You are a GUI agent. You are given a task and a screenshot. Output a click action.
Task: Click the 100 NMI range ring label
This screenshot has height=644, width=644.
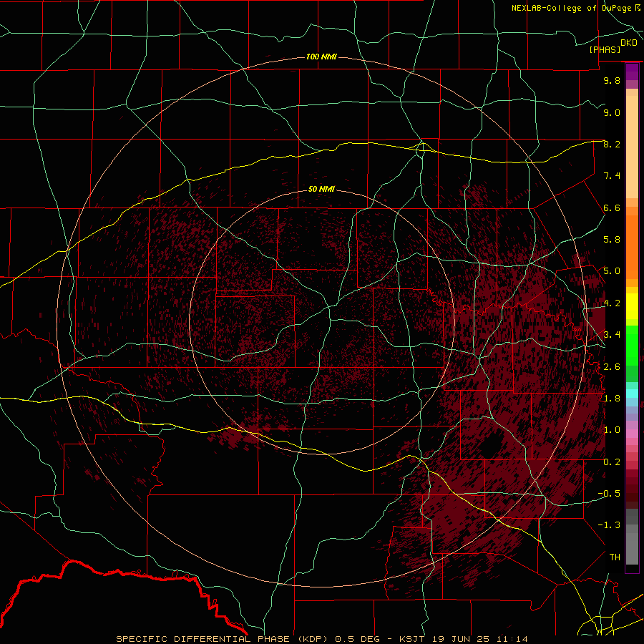(321, 57)
